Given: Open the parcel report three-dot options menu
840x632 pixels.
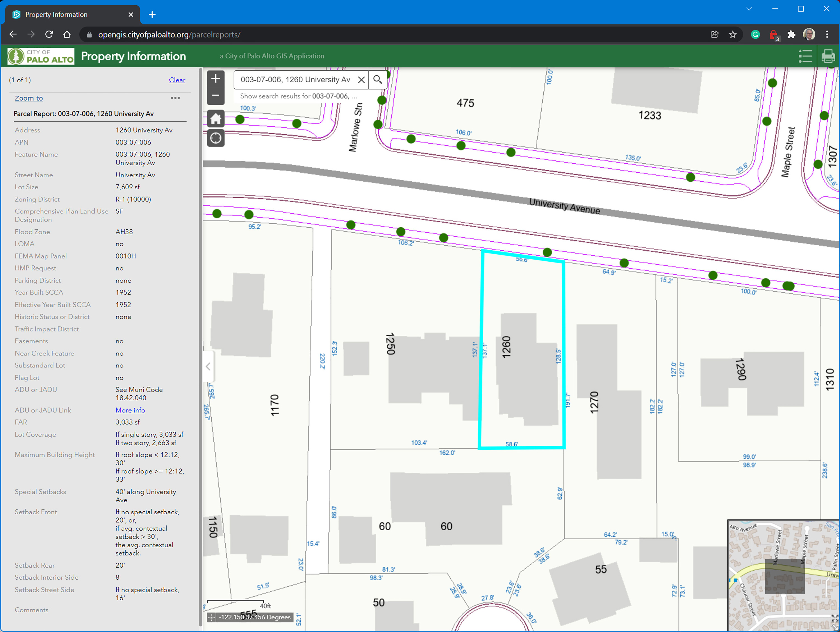Looking at the screenshot, I should pos(175,98).
